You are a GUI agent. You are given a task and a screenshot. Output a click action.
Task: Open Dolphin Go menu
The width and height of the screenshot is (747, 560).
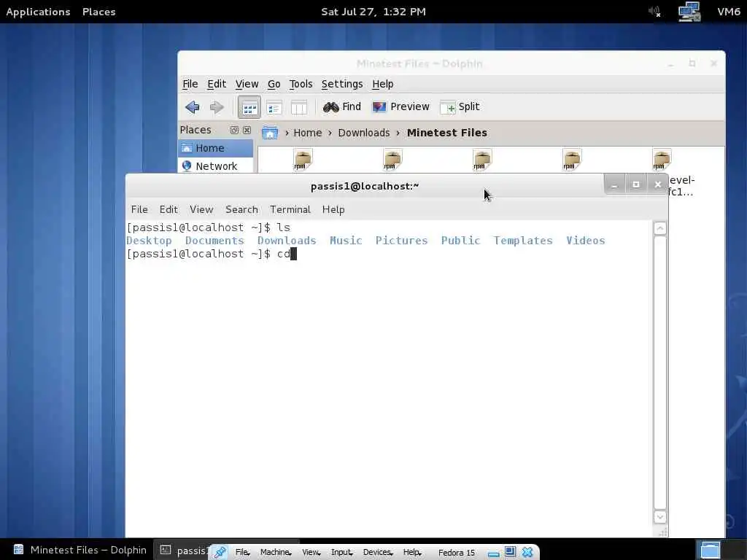274,84
